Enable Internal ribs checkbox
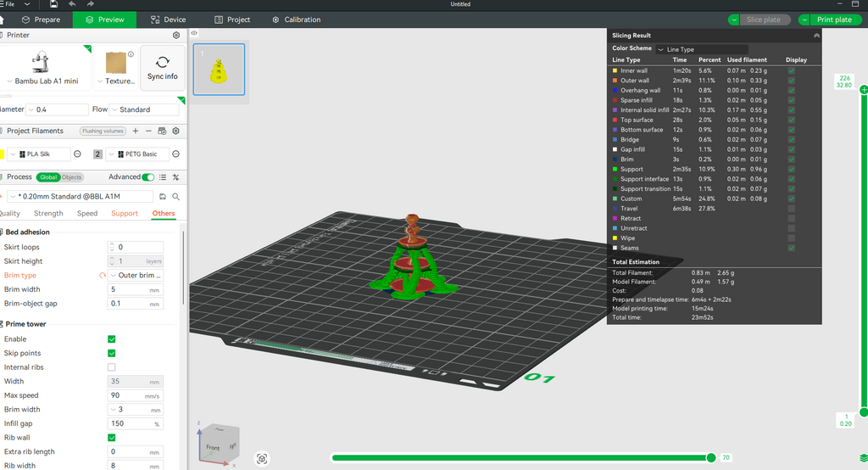This screenshot has width=868, height=470. tap(112, 367)
